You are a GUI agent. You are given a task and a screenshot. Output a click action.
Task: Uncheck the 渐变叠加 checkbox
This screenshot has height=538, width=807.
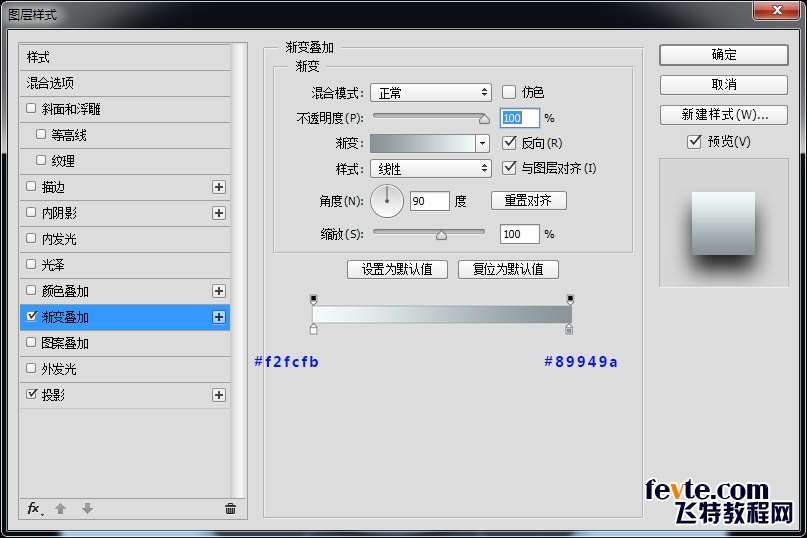[x=31, y=316]
